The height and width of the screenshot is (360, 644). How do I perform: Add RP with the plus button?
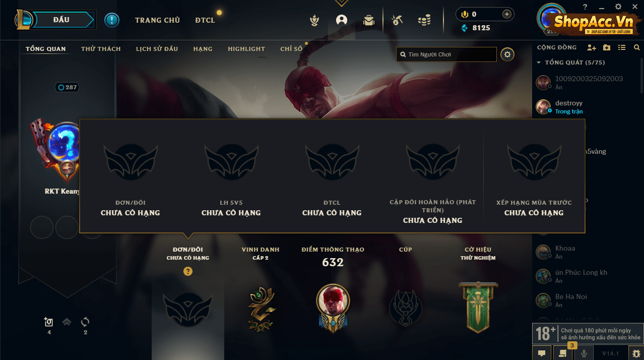point(507,14)
